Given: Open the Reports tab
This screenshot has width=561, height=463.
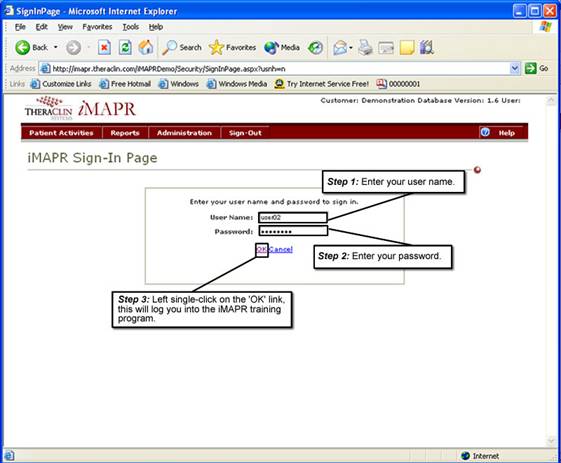Looking at the screenshot, I should (125, 133).
